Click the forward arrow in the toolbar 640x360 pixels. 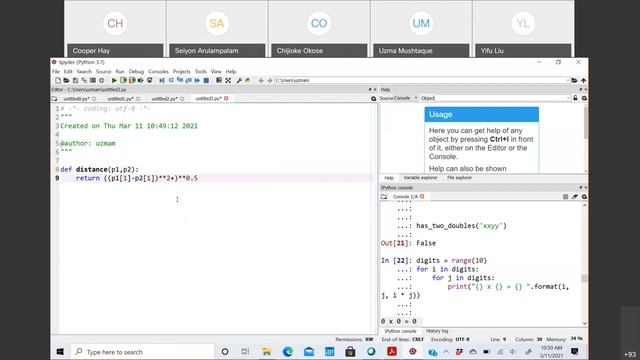[269, 80]
